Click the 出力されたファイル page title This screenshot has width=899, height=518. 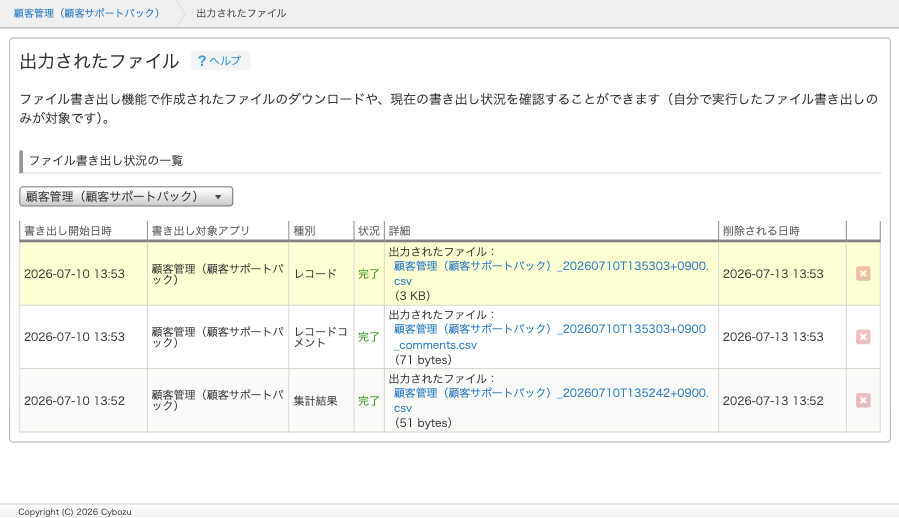99,61
